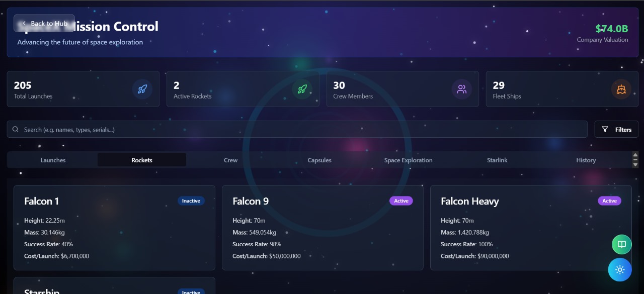This screenshot has width=644, height=294.
Task: Click the 30 Crew Members value
Action: (x=339, y=85)
